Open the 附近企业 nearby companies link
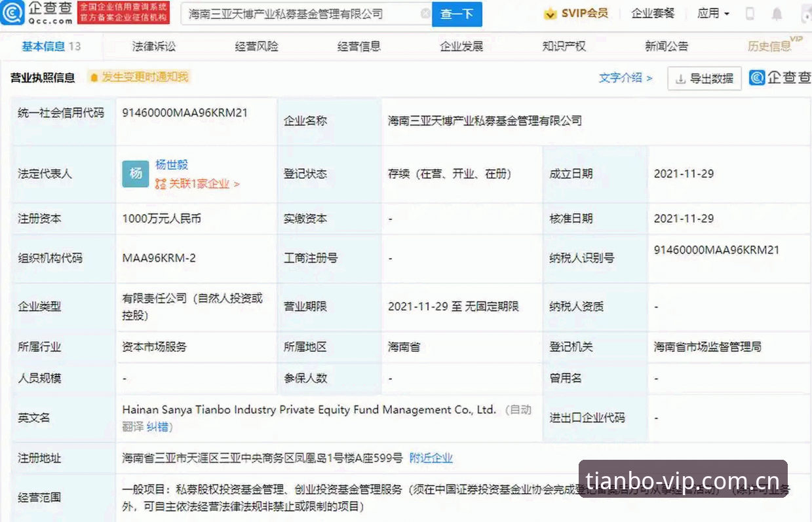This screenshot has width=812, height=522. coord(431,458)
